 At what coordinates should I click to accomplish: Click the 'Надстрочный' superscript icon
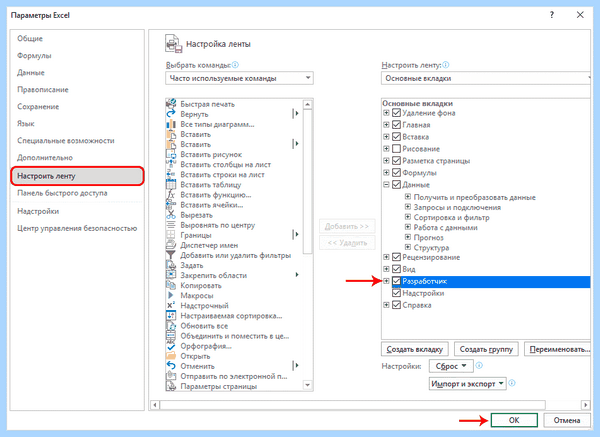(x=171, y=305)
